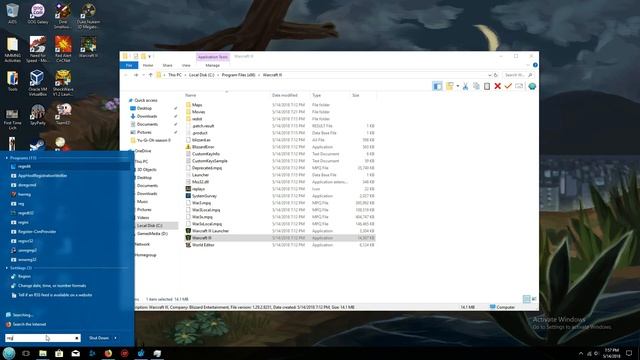This screenshot has width=640, height=360.
Task: Select the Movies folder in file list
Action: click(x=198, y=112)
